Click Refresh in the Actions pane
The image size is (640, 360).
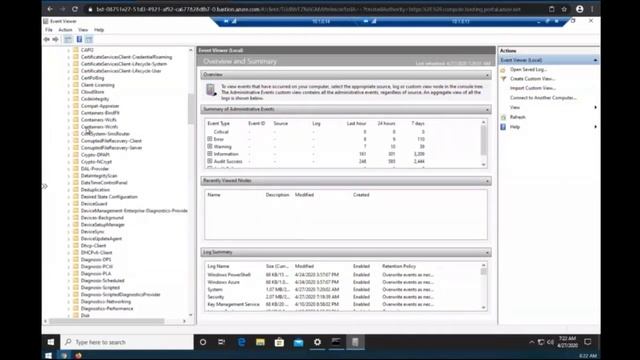click(x=518, y=117)
